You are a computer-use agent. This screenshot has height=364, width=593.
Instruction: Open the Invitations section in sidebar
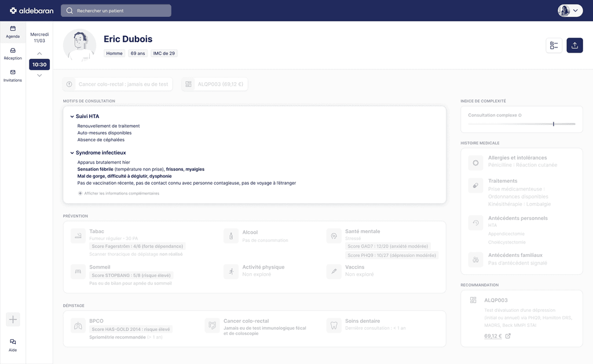click(x=12, y=76)
